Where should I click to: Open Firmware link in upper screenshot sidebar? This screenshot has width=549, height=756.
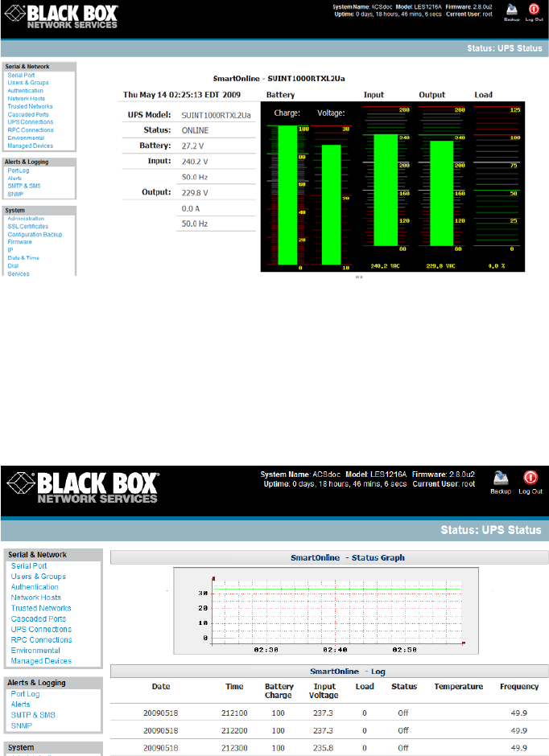pos(20,242)
